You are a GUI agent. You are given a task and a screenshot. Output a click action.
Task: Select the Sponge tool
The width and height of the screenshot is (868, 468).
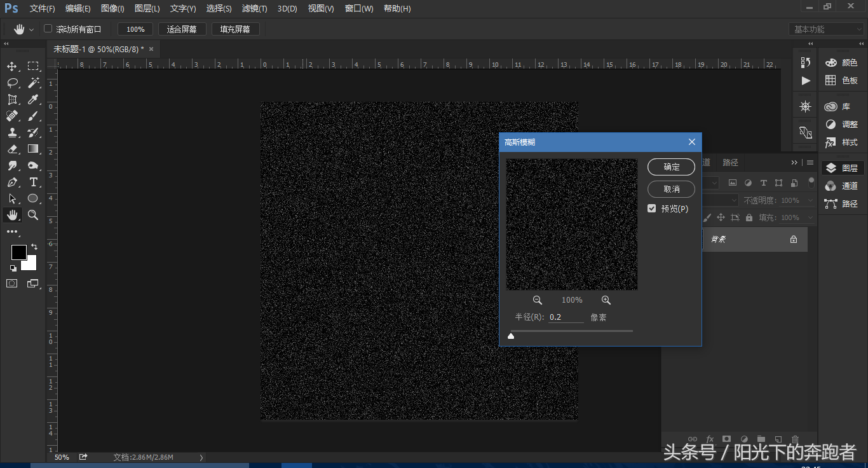(x=33, y=165)
